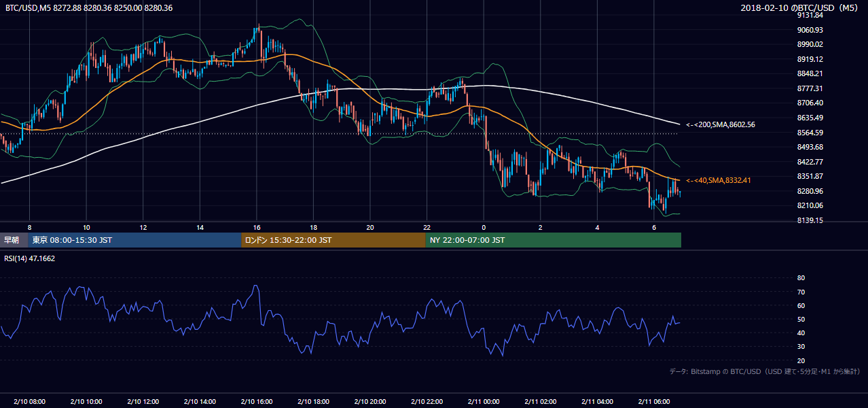This screenshot has height=408, width=868.
Task: Click the '2/11 06:00' date label
Action: 654,402
